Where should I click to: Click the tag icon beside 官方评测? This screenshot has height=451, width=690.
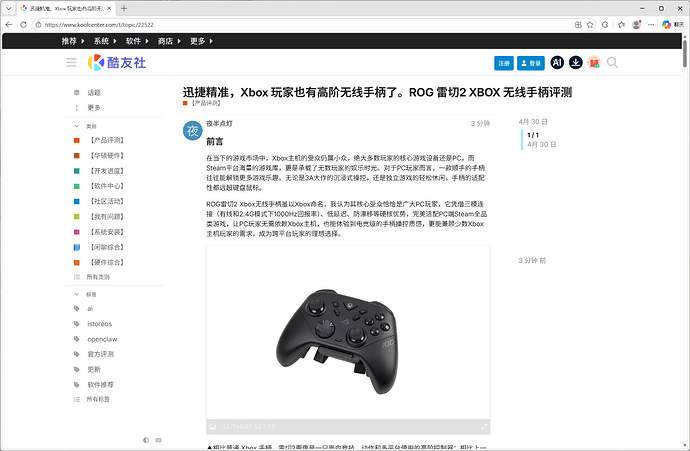(77, 354)
